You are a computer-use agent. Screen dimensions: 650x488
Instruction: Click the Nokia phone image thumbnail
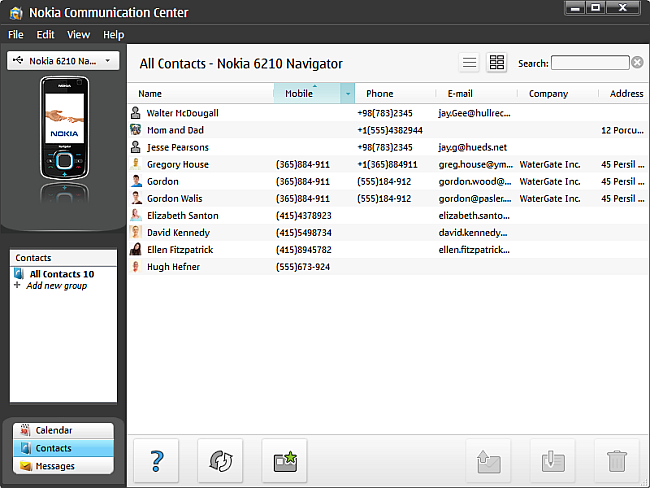[x=64, y=127]
